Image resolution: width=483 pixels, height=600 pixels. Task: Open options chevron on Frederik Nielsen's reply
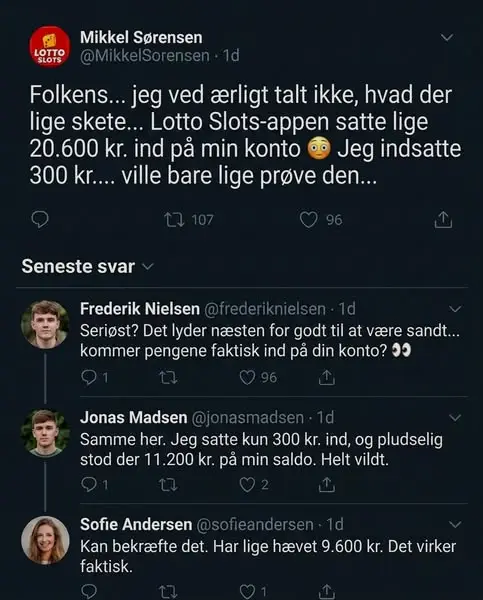click(x=455, y=309)
